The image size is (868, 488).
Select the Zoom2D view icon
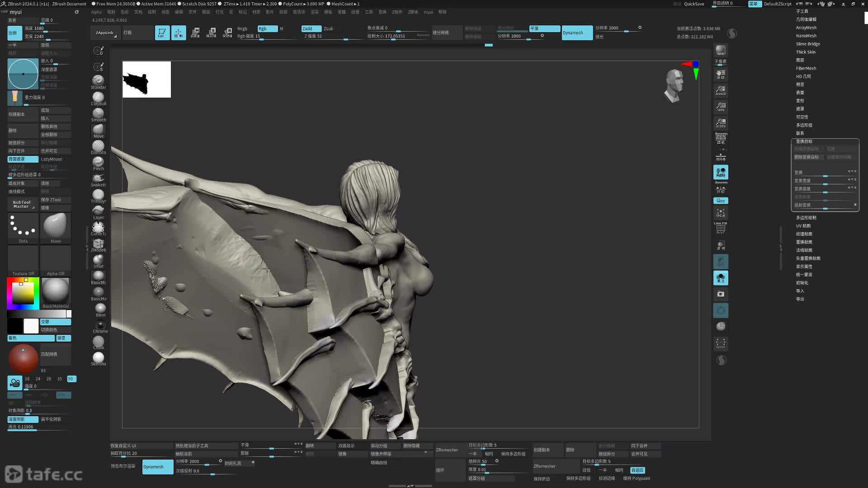tap(721, 90)
